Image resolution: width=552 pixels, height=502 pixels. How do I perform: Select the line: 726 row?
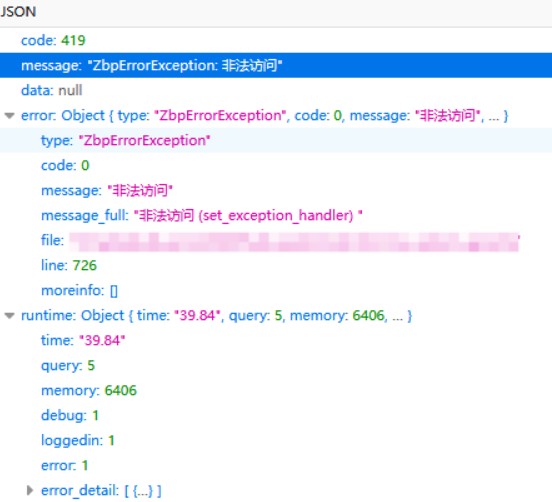pos(276,265)
